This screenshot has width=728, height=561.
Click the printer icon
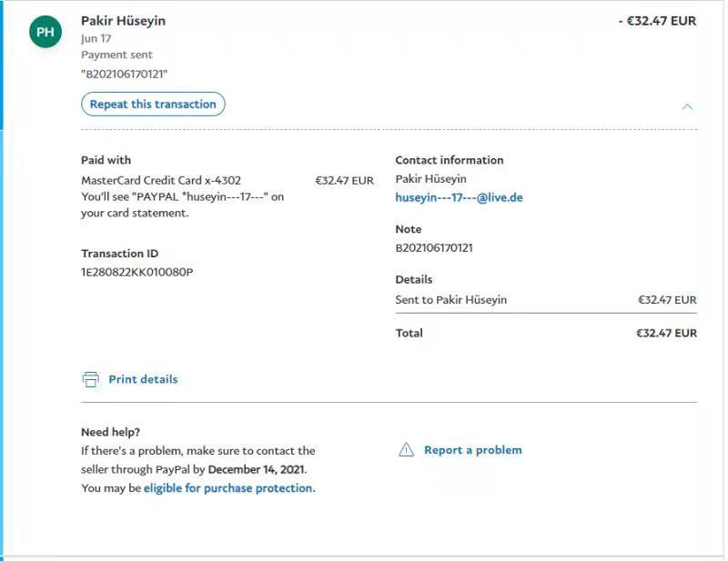click(x=90, y=379)
